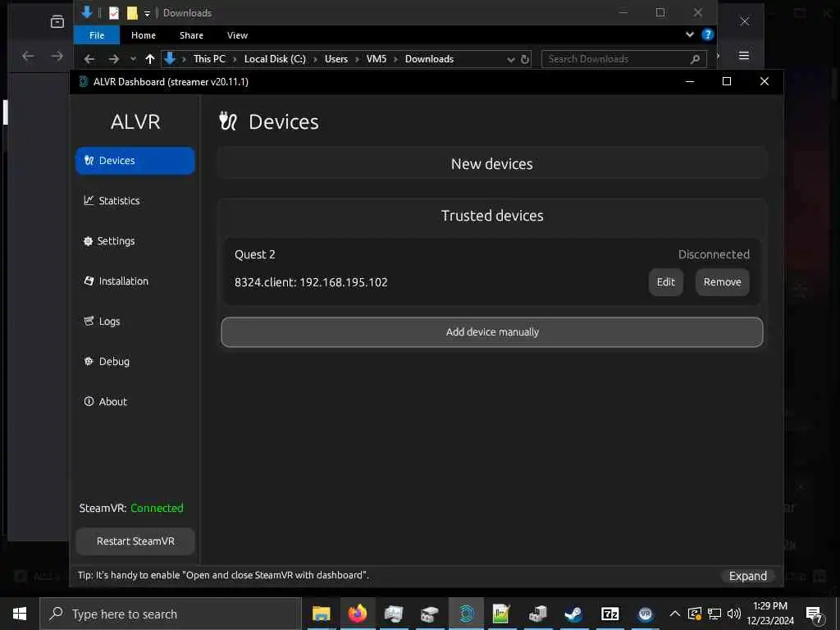
Task: Open the Devices tab in ALVR sidebar
Action: 135,161
